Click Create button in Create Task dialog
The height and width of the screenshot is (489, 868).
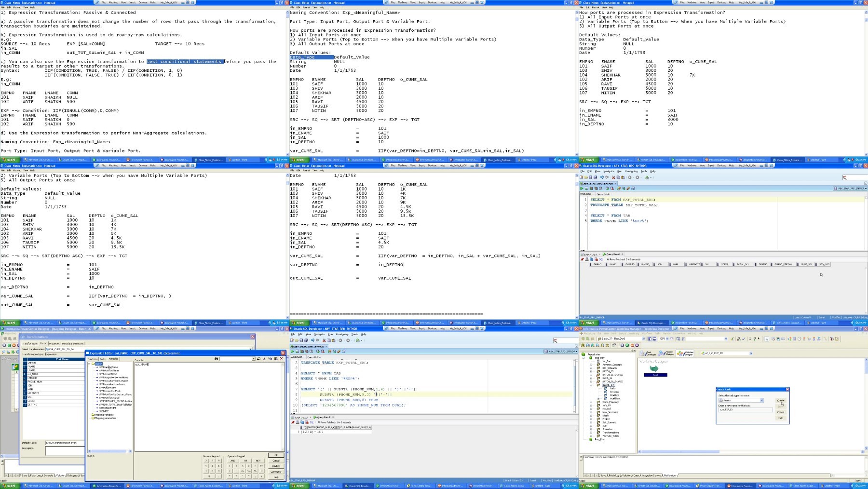pos(781,400)
